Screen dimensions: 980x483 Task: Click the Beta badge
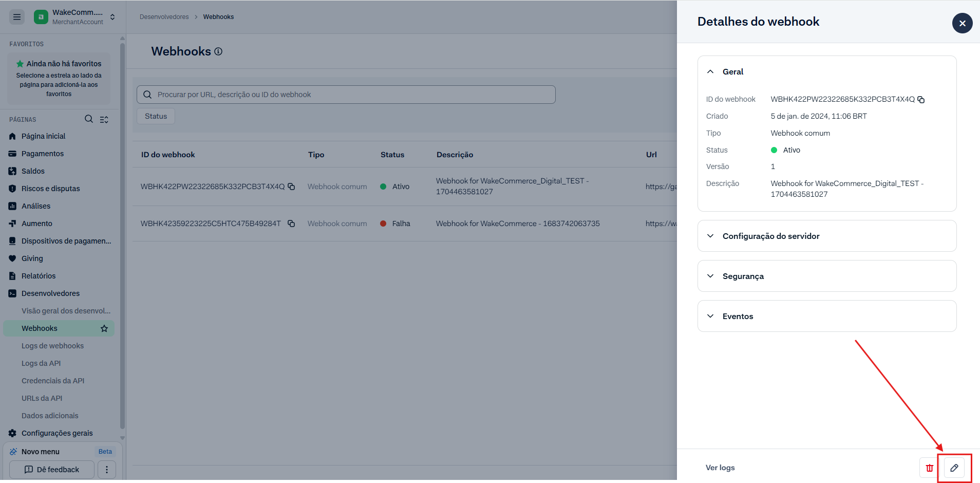pyautogui.click(x=105, y=452)
